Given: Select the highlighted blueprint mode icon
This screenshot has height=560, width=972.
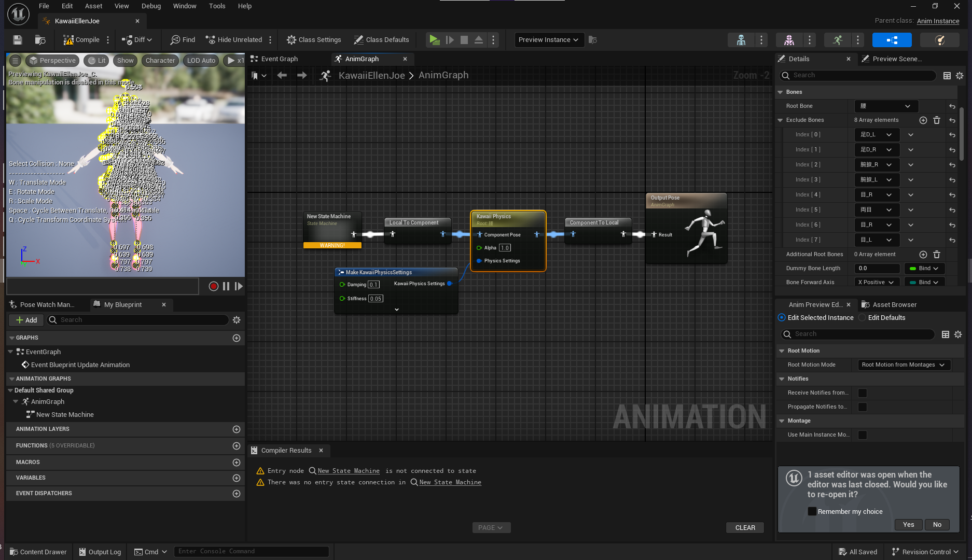Looking at the screenshot, I should point(892,40).
